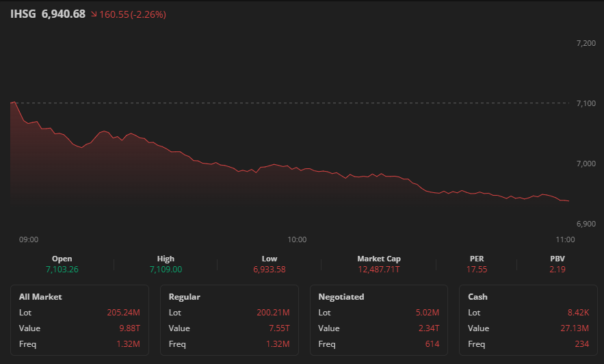Viewport: 604px width, 364px height.
Task: Click the PBV label
Action: tap(557, 259)
